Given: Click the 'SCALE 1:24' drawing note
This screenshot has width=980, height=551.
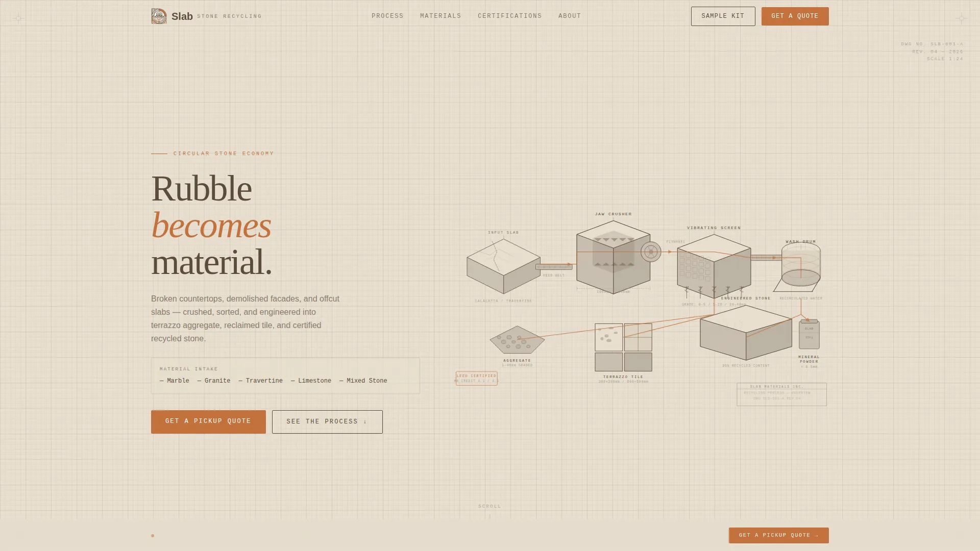Looking at the screenshot, I should pos(945,59).
